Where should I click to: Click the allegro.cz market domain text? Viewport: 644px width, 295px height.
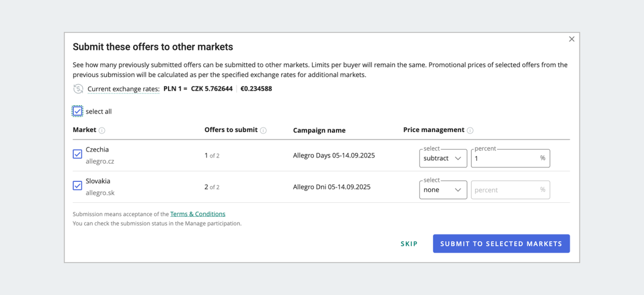(100, 161)
